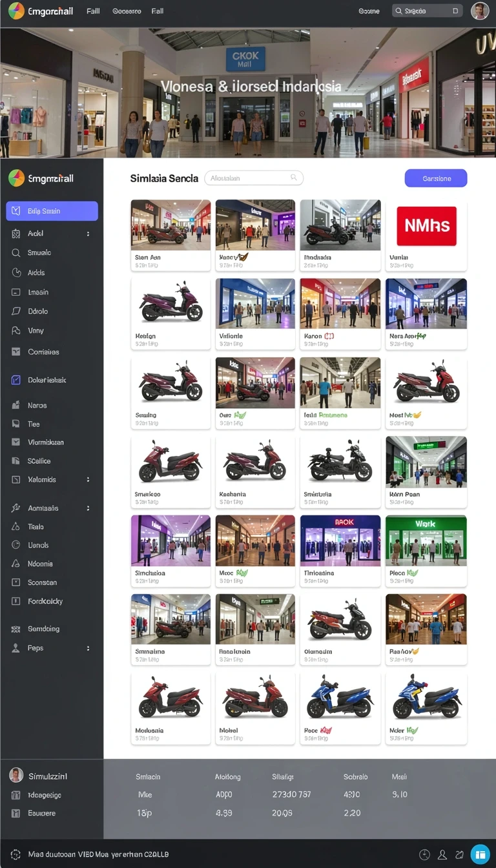Open the Moduasia red scooter card
The width and height of the screenshot is (496, 868).
coord(170,709)
